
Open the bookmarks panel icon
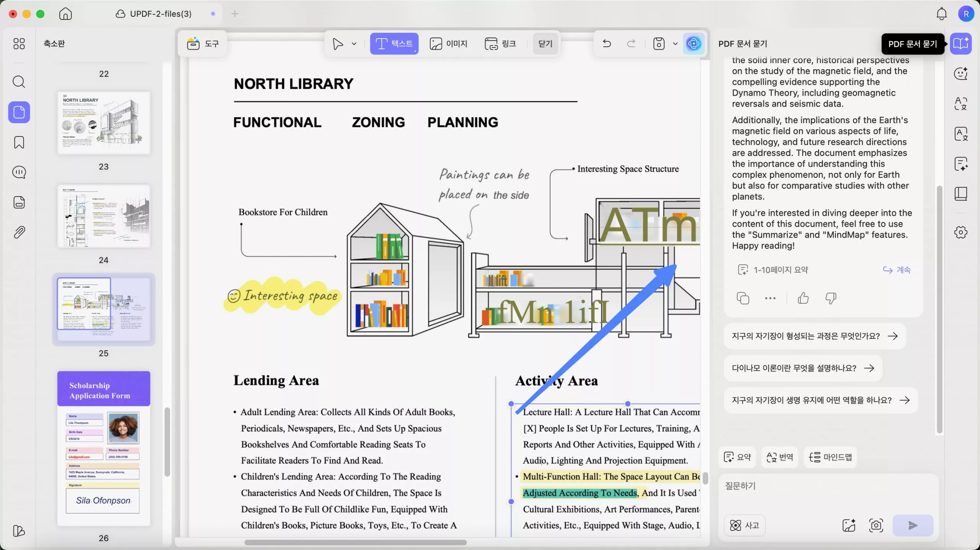point(19,142)
